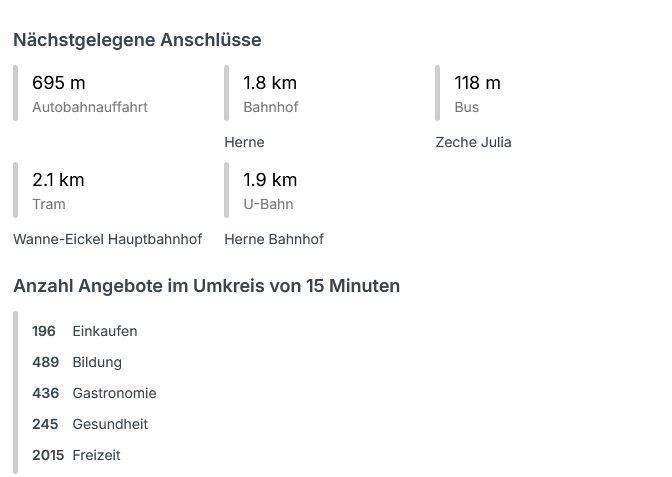The height and width of the screenshot is (477, 672).
Task: Select the 1.8 km Bahnhof distance
Action: tap(270, 83)
